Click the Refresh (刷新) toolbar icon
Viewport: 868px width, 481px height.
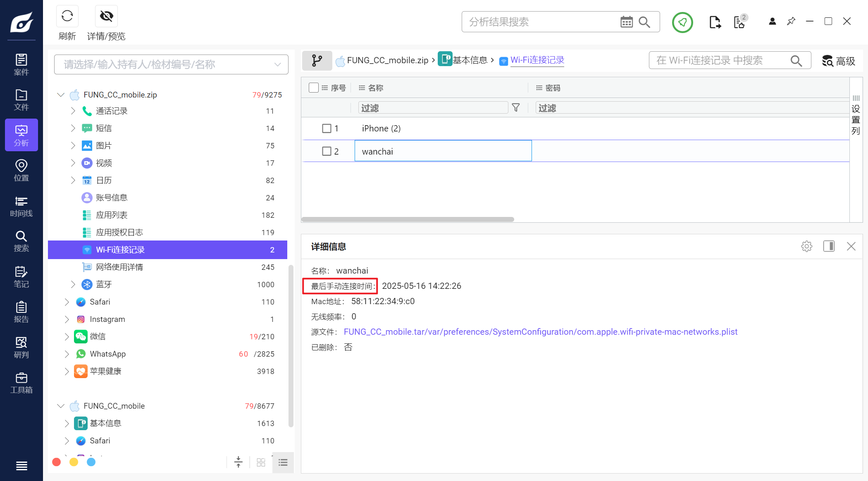point(67,17)
